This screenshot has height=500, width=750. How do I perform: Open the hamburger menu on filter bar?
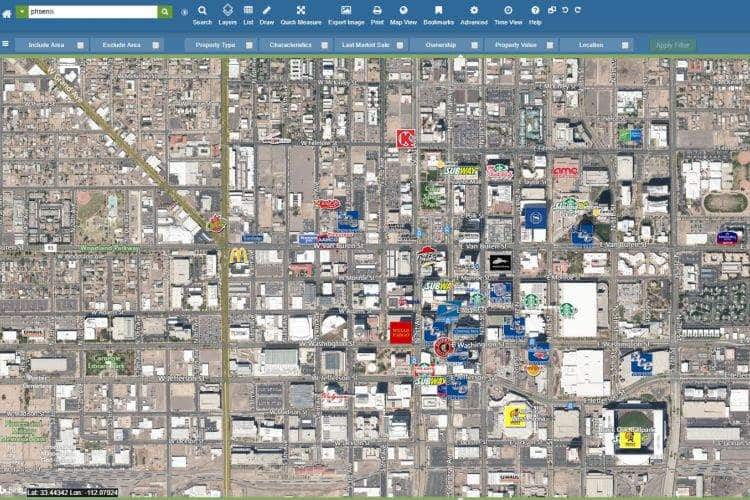pyautogui.click(x=5, y=44)
